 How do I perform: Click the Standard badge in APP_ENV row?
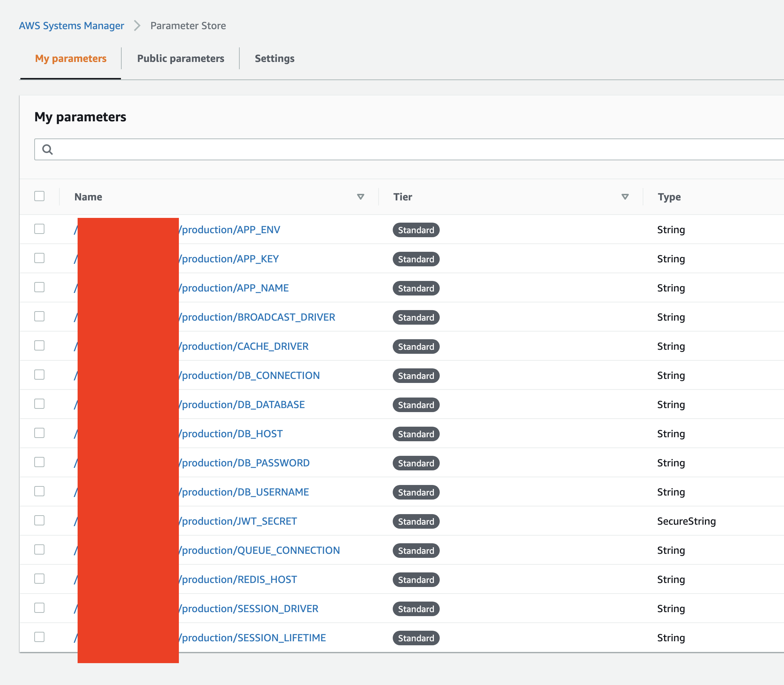(x=416, y=230)
